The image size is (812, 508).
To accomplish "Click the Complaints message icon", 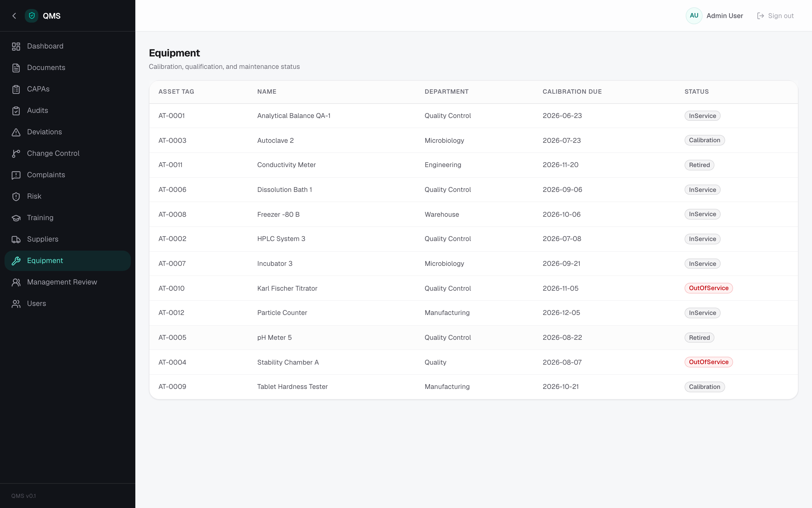I will pos(16,175).
